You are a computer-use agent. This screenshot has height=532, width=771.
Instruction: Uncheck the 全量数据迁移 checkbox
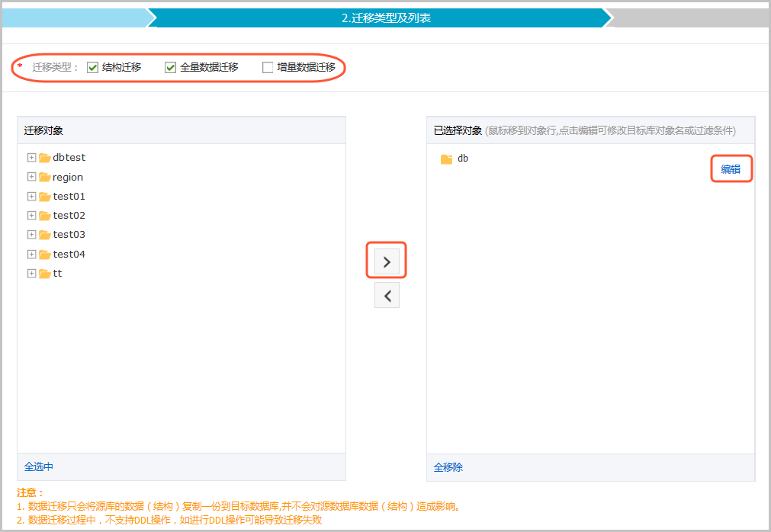click(171, 68)
